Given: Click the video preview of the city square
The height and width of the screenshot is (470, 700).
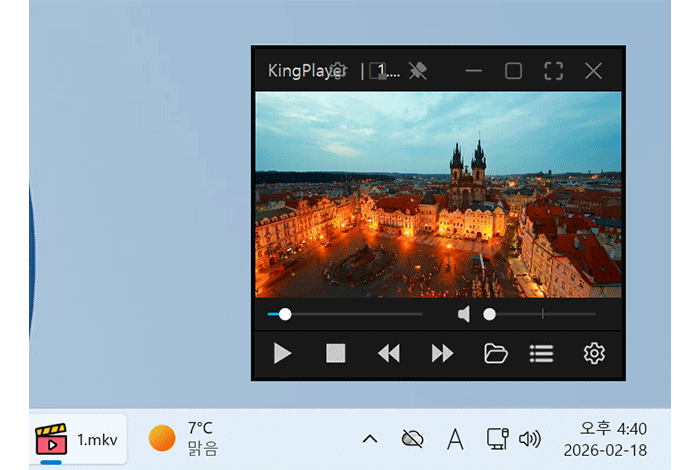Looking at the screenshot, I should point(438,195).
